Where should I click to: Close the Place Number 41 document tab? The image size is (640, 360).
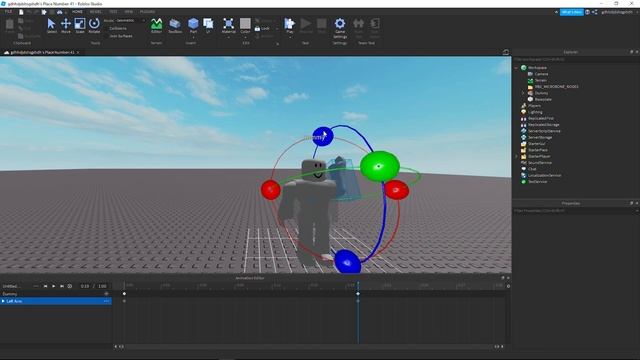click(x=78, y=52)
